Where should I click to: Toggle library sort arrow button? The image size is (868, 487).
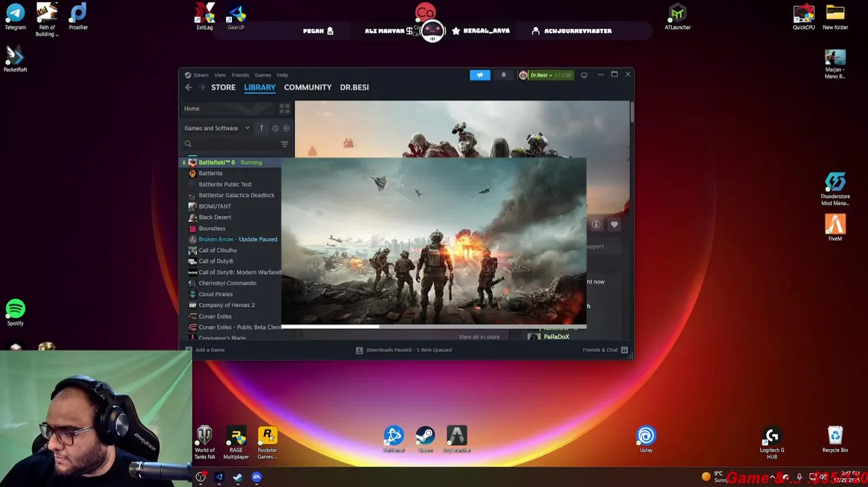coord(261,128)
